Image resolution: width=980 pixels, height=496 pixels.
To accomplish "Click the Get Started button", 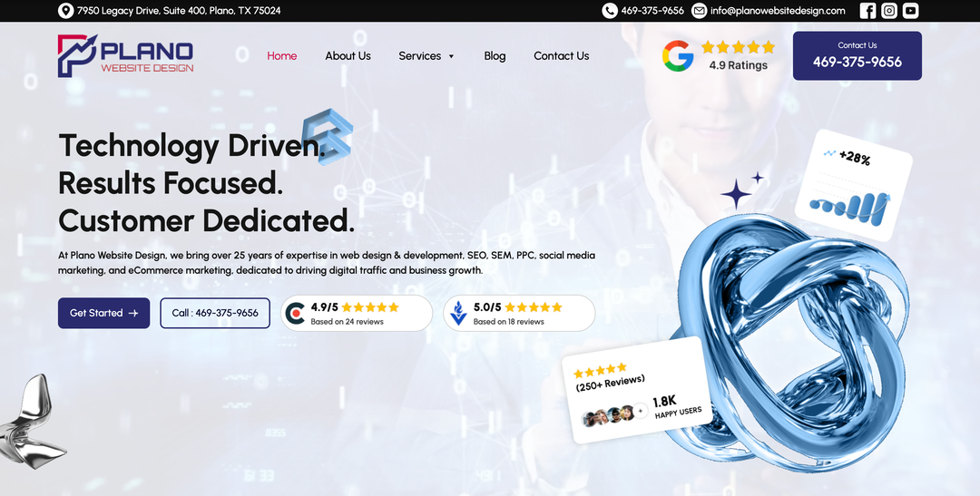I will (x=103, y=313).
